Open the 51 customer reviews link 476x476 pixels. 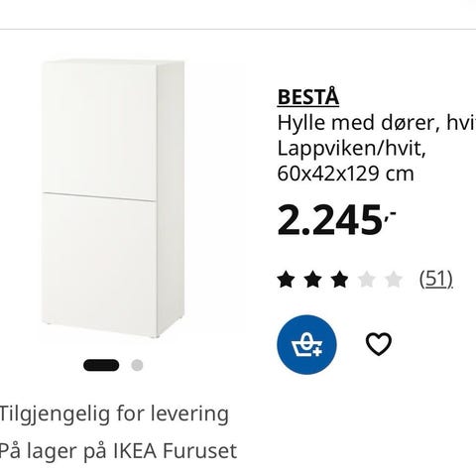(x=435, y=279)
